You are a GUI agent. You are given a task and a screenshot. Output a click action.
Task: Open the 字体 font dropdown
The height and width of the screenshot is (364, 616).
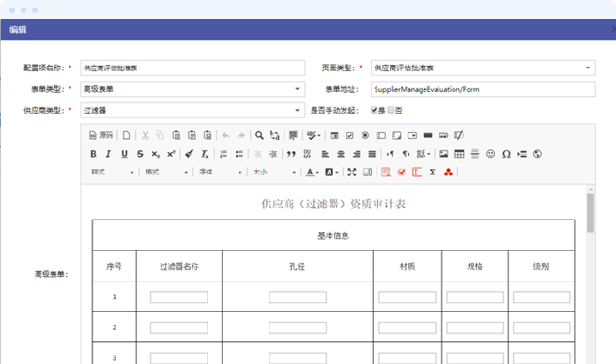click(x=221, y=172)
